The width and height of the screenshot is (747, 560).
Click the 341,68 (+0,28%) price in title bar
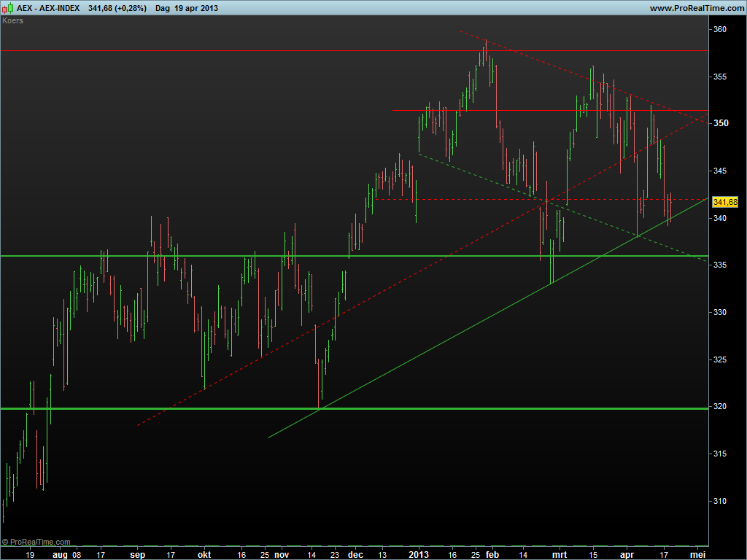117,8
